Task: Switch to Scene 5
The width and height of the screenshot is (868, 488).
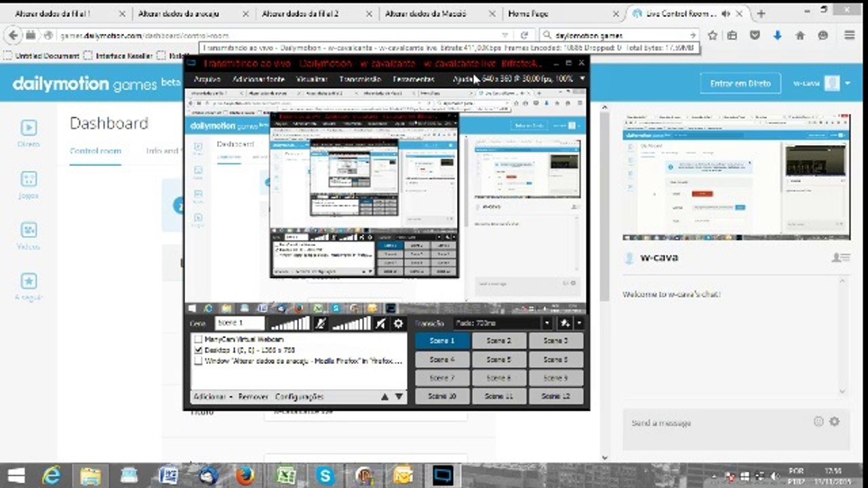Action: point(498,359)
